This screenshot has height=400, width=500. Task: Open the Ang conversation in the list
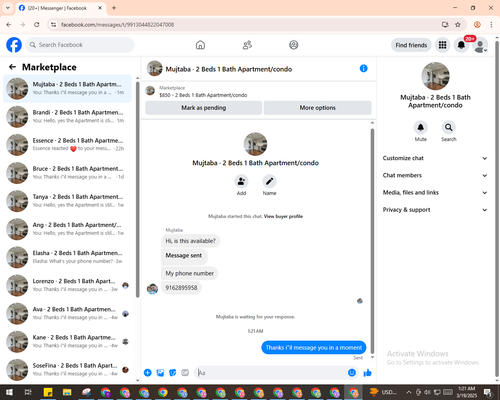click(x=68, y=229)
